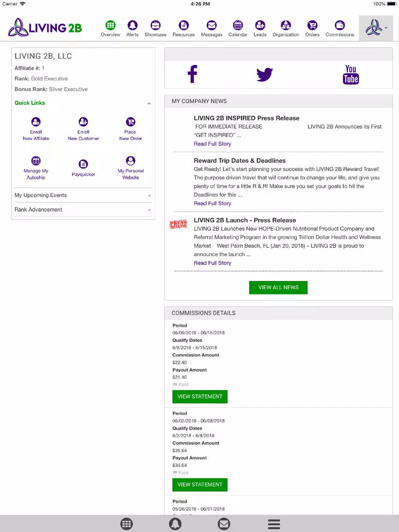The image size is (399, 532).
Task: Open Messages envelope icon in top navigation
Action: coord(211,29)
